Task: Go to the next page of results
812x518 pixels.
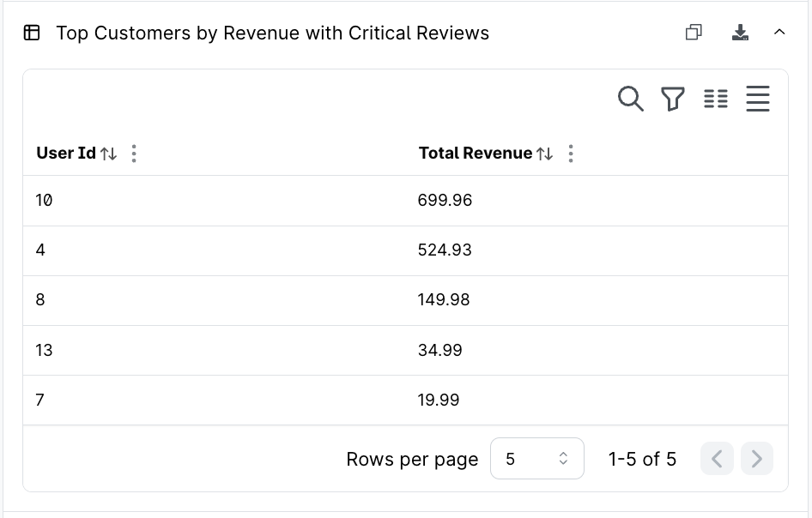Action: 757,459
